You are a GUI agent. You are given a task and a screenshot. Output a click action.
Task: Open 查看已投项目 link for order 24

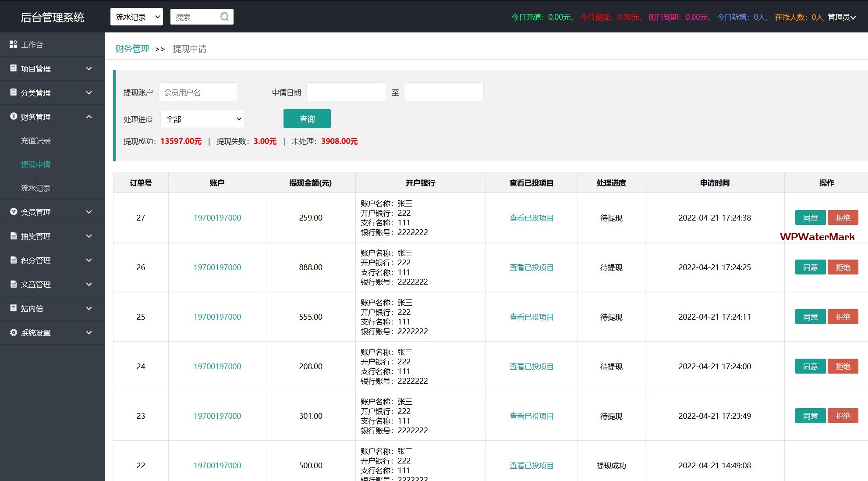click(x=531, y=366)
